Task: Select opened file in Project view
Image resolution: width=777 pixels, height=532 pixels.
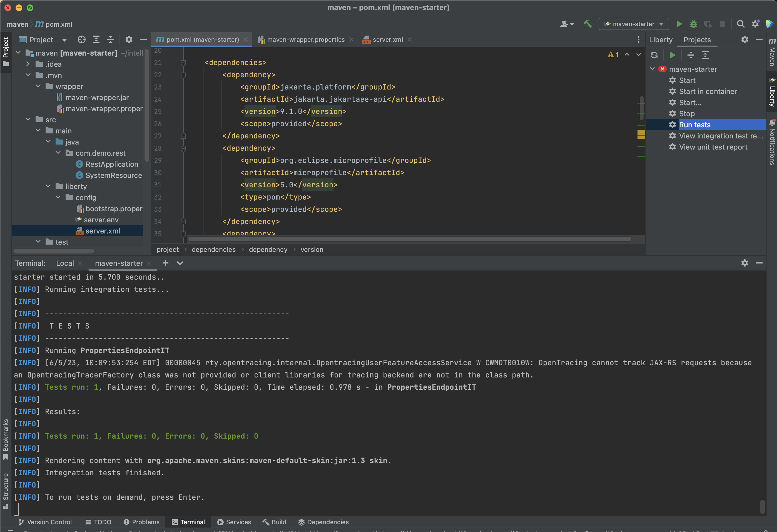Action: 81,39
